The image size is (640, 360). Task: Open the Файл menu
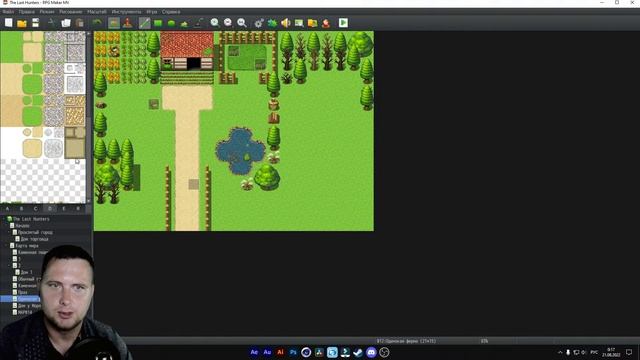click(8, 12)
